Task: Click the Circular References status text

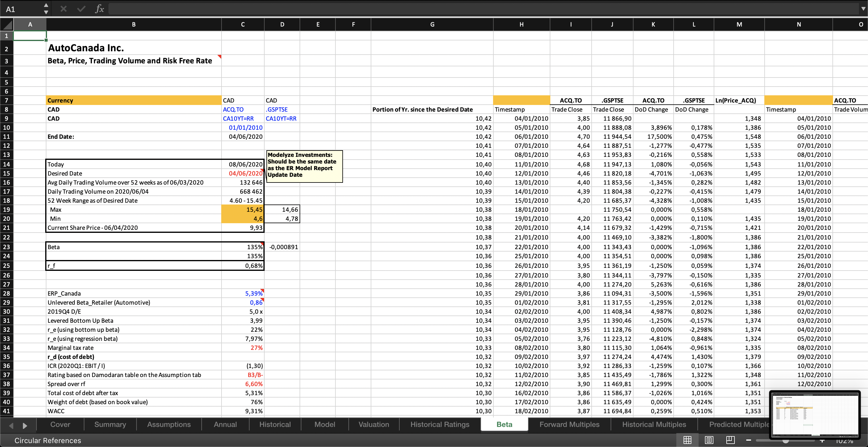Action: 48,440
